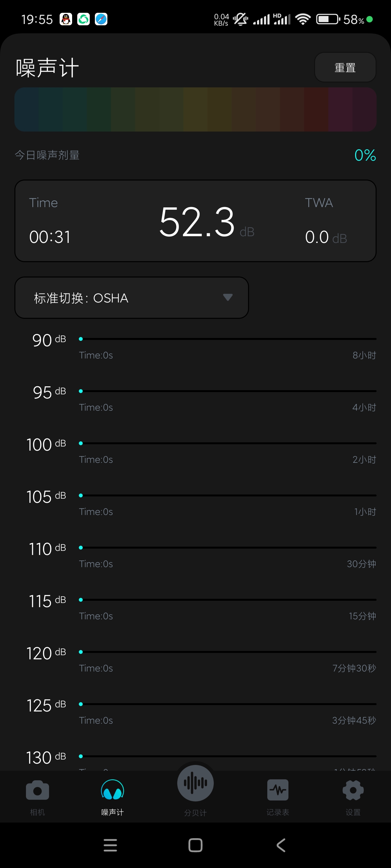Screen dimensions: 391x868
Task: Tap the 52.3 dB current reading
Action: click(206, 222)
